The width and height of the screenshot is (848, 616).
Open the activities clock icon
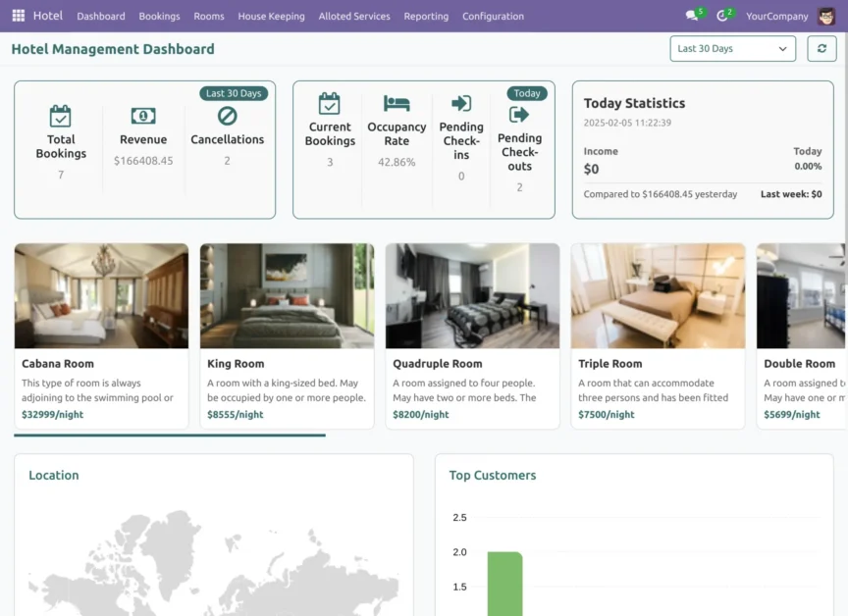(723, 16)
